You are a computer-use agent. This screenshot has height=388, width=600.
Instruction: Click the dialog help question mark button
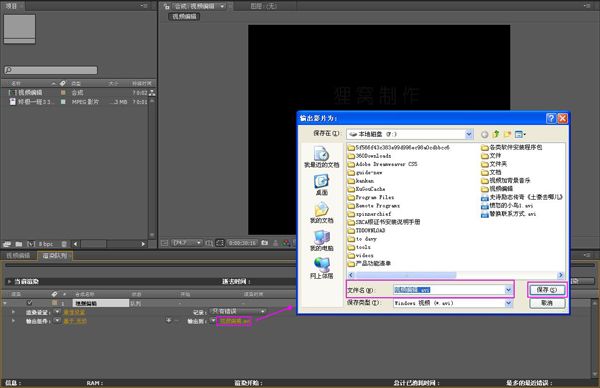point(551,118)
